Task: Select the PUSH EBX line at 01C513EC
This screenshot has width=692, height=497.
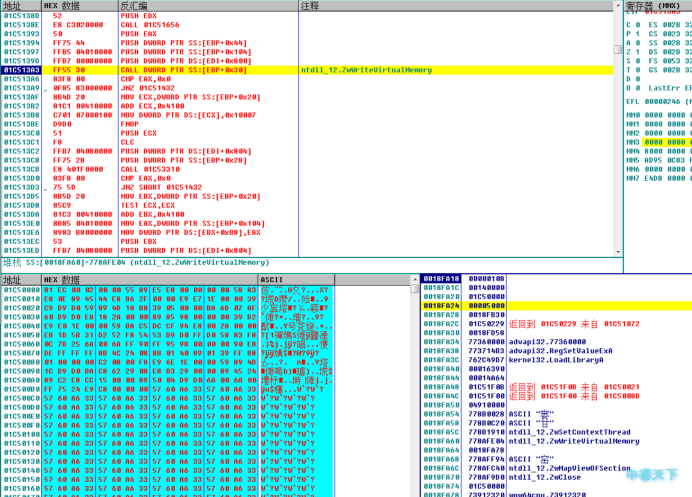Action: 139,241
